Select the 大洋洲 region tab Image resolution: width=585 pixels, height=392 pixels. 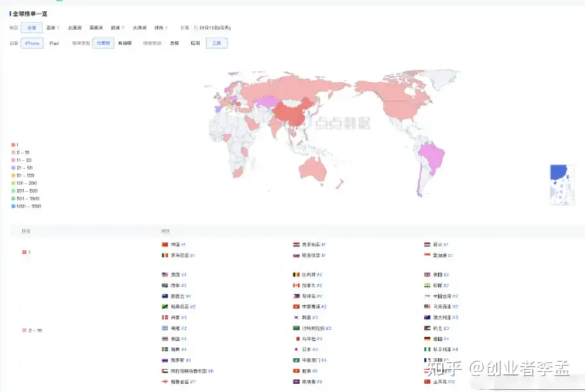pyautogui.click(x=139, y=28)
